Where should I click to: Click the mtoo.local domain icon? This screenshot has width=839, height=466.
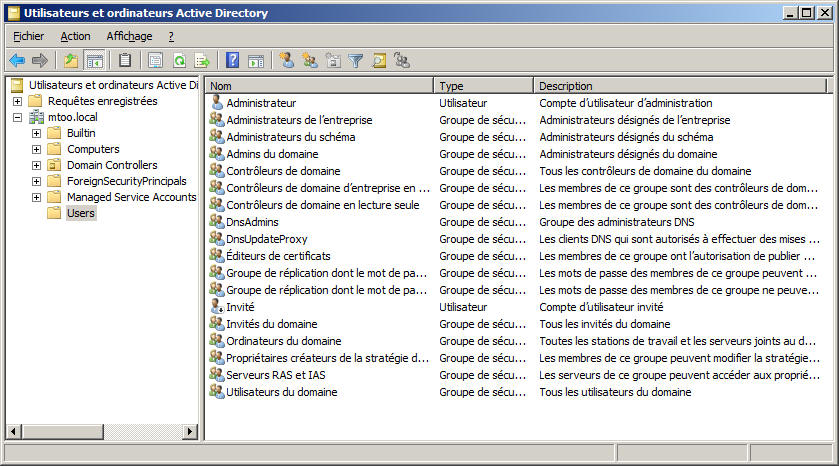coord(36,117)
